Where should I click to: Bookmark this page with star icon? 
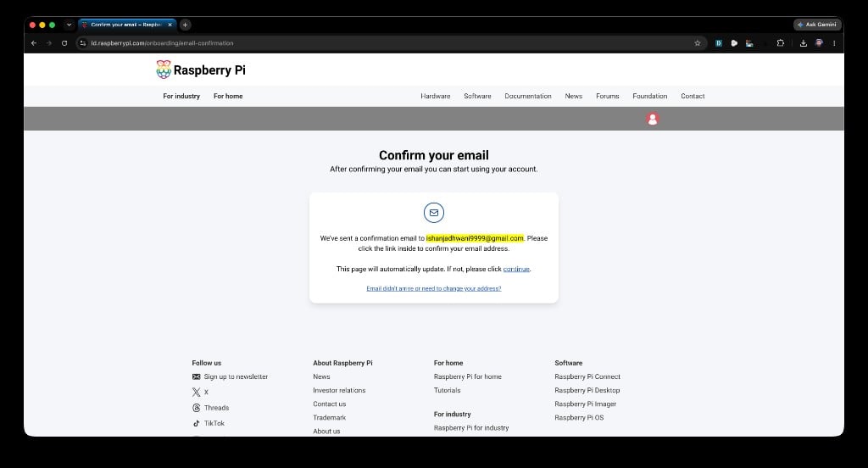(698, 43)
